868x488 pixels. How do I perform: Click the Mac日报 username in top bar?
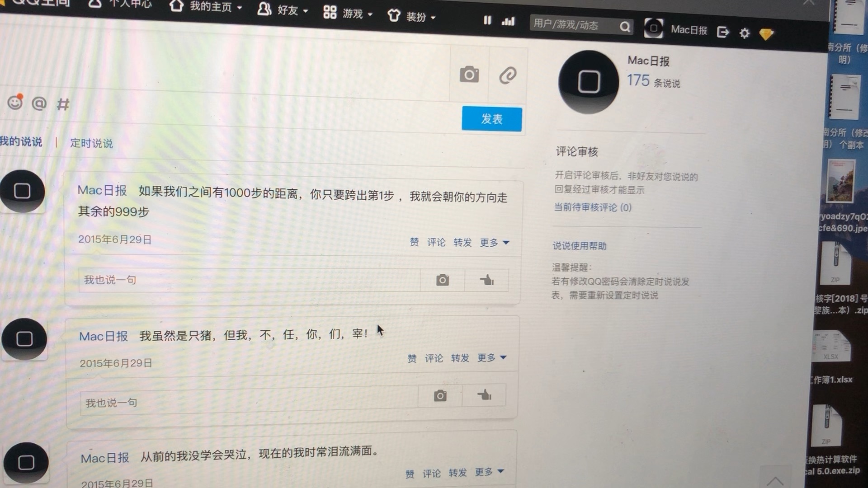[689, 30]
